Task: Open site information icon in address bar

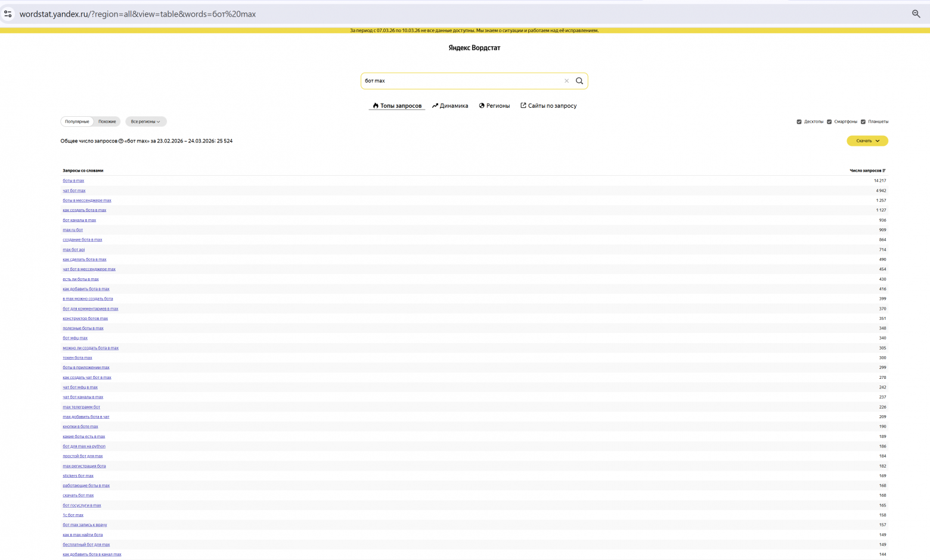Action: coord(8,14)
